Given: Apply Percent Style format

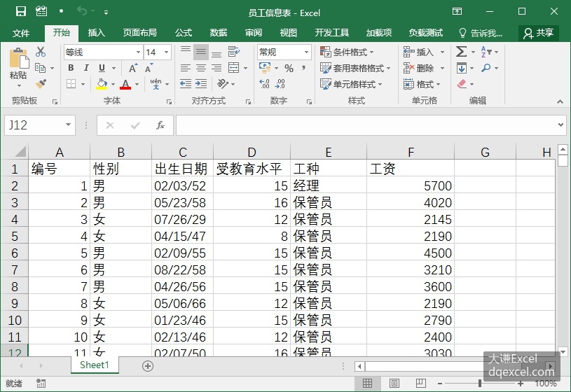Looking at the screenshot, I should tap(289, 68).
